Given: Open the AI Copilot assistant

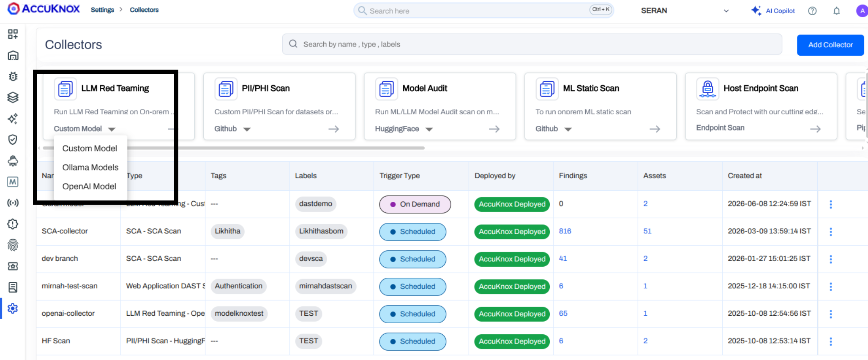Looking at the screenshot, I should pyautogui.click(x=773, y=11).
